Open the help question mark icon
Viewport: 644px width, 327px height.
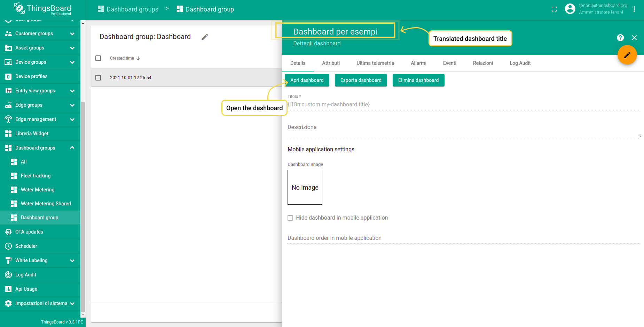[620, 38]
